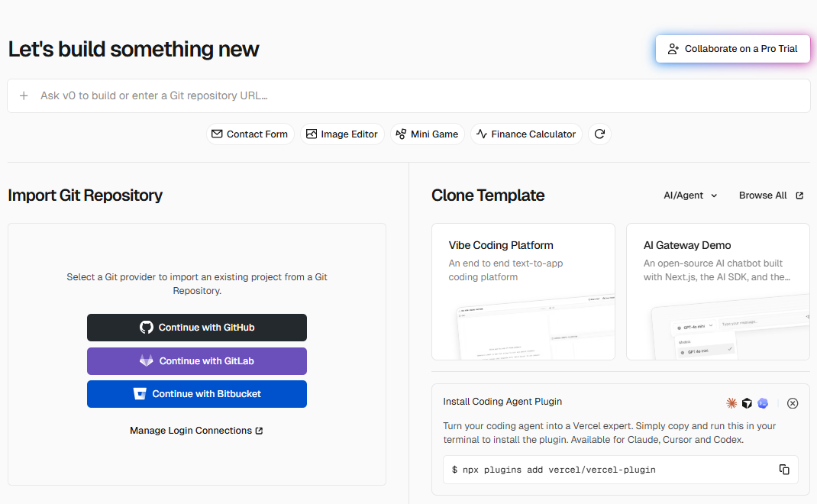817x504 pixels.
Task: Click the Codex blue icon
Action: click(x=762, y=403)
